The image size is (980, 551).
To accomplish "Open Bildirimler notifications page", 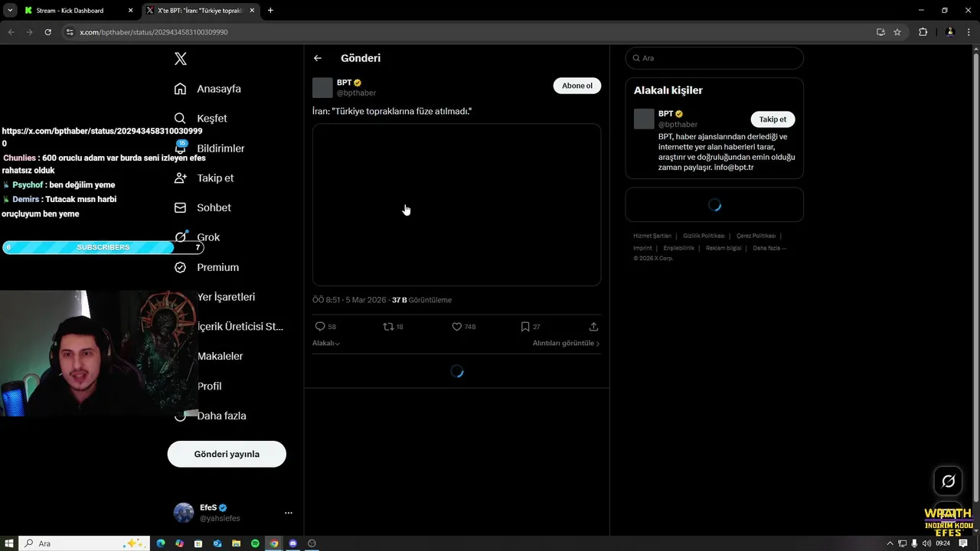I will (x=209, y=148).
